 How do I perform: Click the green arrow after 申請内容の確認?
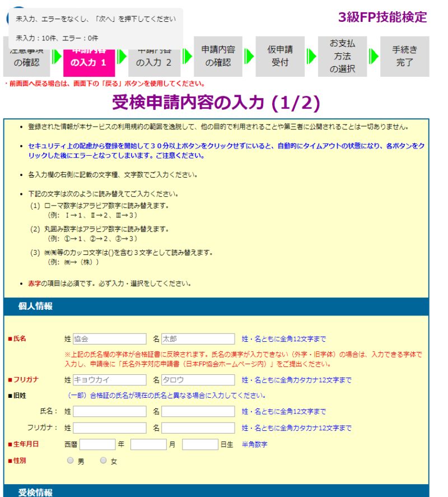click(x=249, y=57)
